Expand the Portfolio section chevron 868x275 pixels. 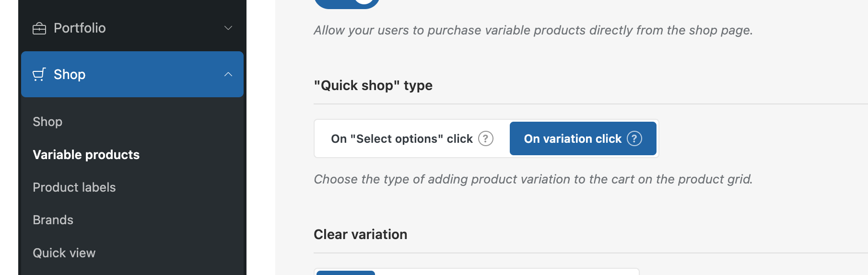click(x=228, y=28)
